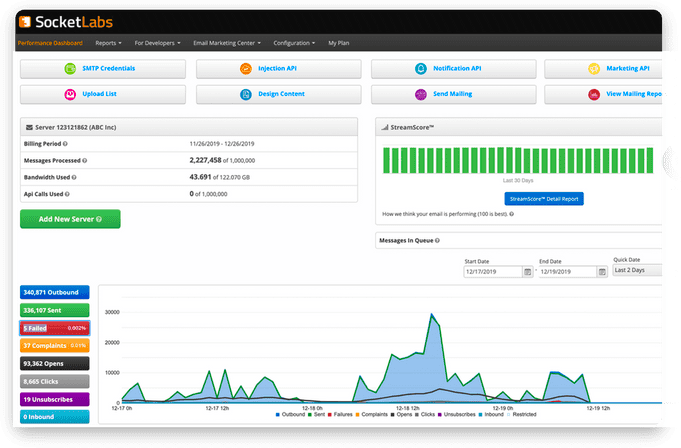Click the Start Date input field
This screenshot has width=681, height=448.
click(493, 272)
